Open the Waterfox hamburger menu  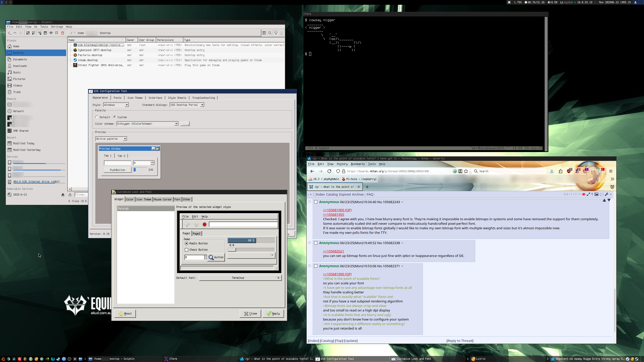coord(611,171)
